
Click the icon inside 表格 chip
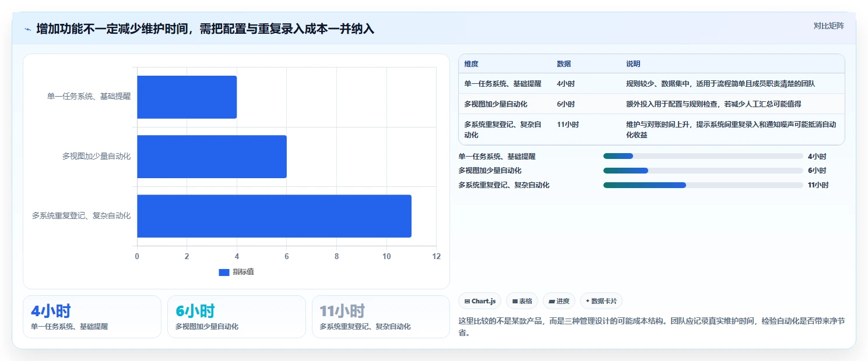tap(515, 302)
